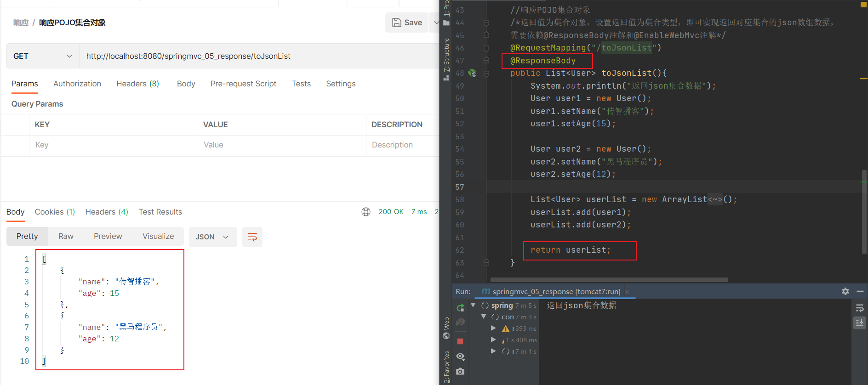Open the Pre-request Script tab

point(243,84)
